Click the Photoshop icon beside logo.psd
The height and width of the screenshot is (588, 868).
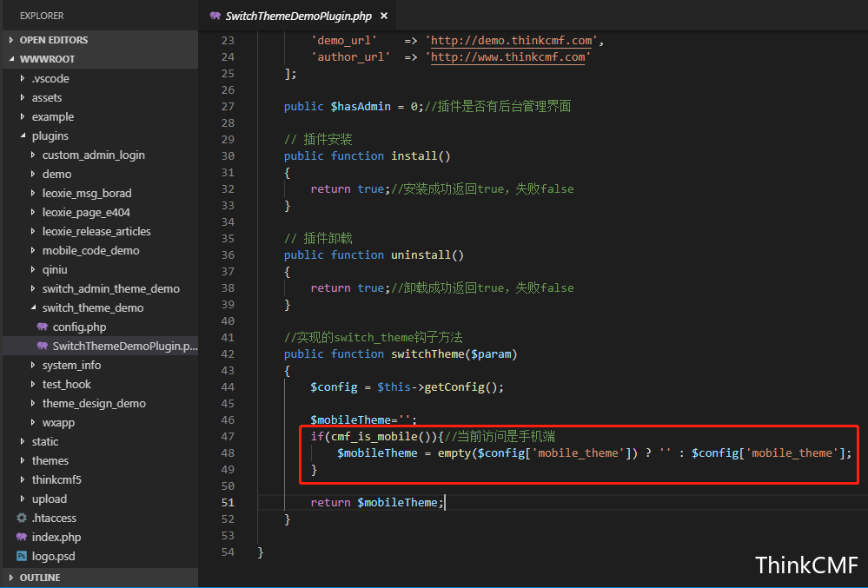click(x=22, y=556)
